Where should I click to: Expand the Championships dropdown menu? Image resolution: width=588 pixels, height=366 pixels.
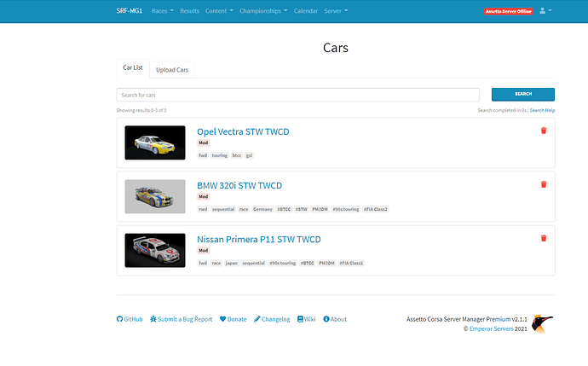pos(263,11)
